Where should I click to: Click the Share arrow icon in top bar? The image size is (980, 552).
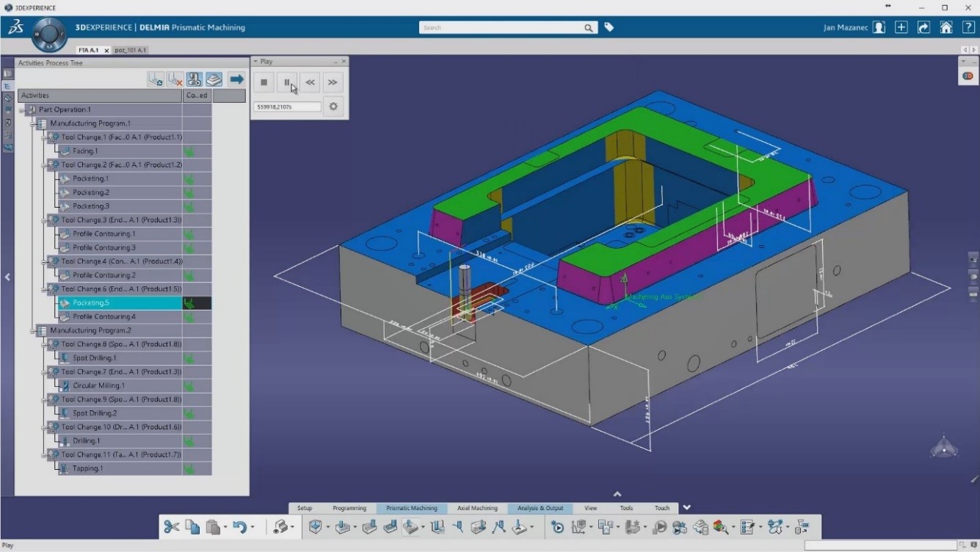(923, 27)
